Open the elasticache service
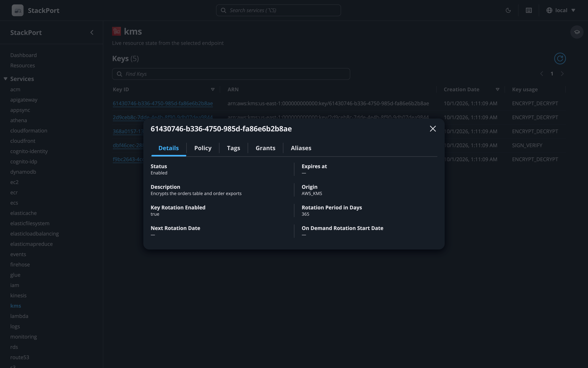The width and height of the screenshot is (588, 368). point(23,213)
